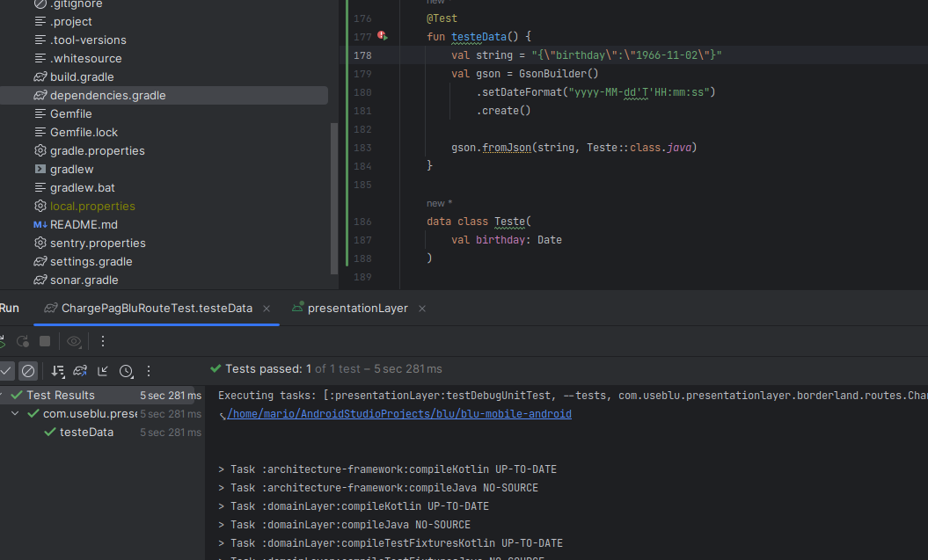Click the navigate with stack trace icon

[102, 371]
